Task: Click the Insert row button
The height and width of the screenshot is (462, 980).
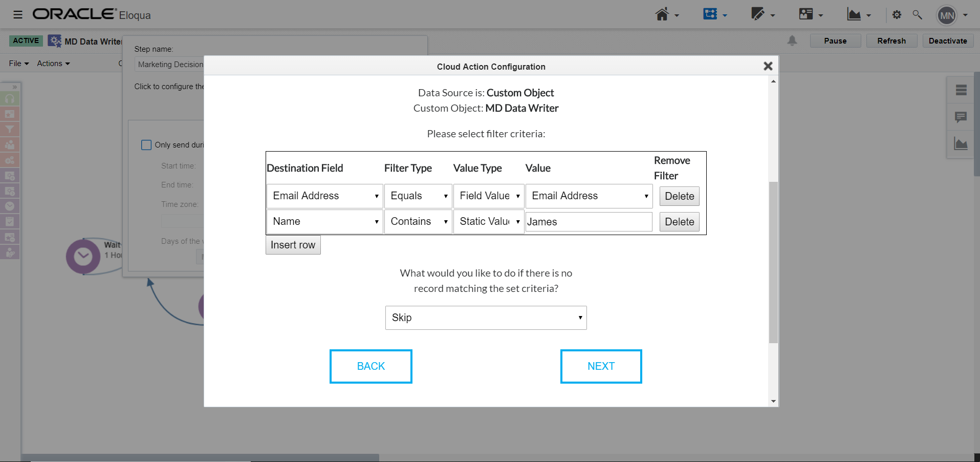Action: (293, 245)
